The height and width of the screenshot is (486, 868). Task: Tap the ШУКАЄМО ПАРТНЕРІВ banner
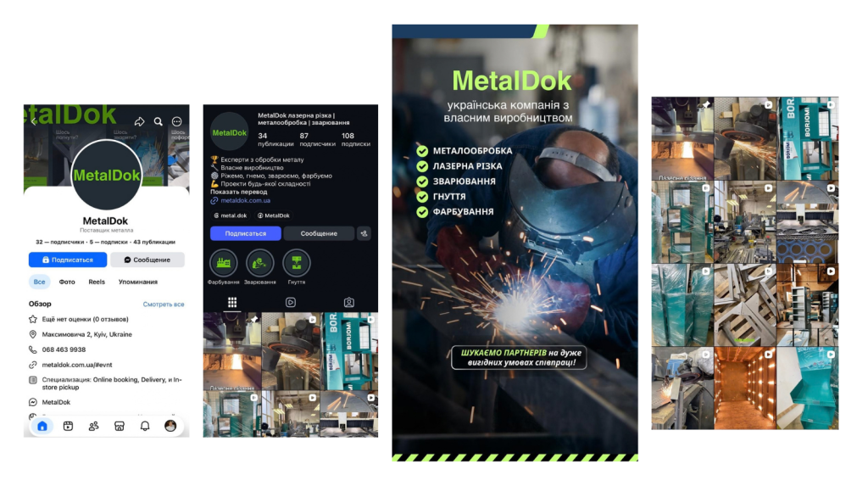coord(519,357)
